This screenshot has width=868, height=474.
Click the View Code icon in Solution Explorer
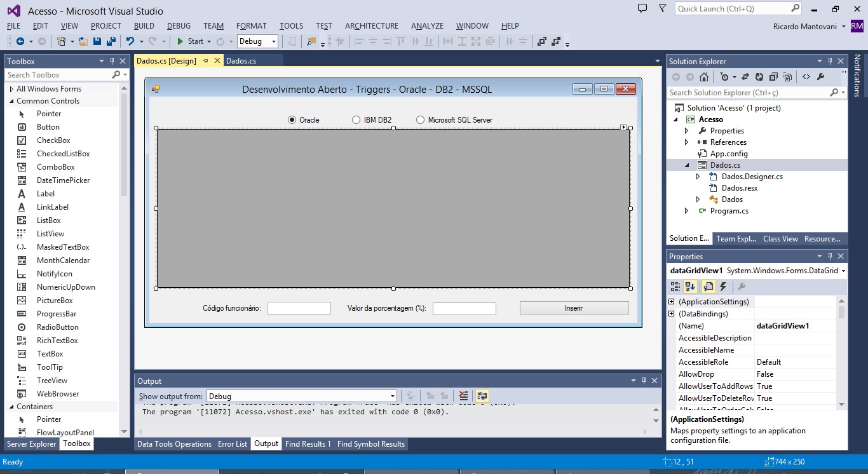coord(806,77)
